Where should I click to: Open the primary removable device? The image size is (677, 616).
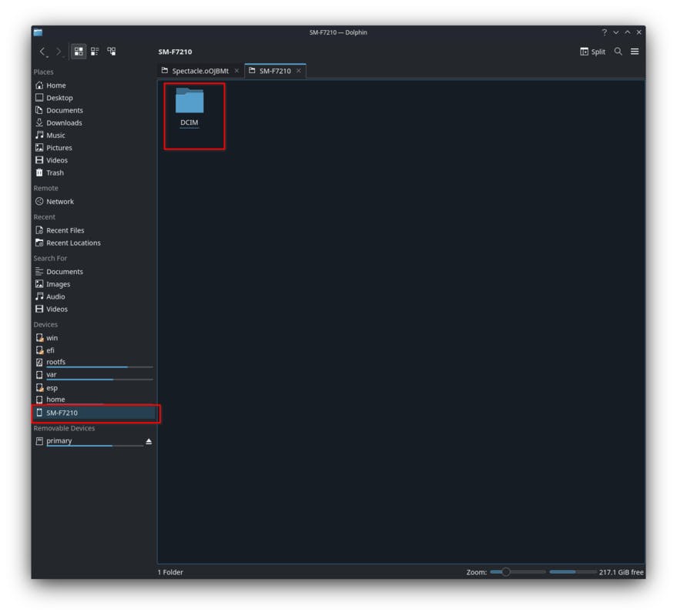[89, 442]
